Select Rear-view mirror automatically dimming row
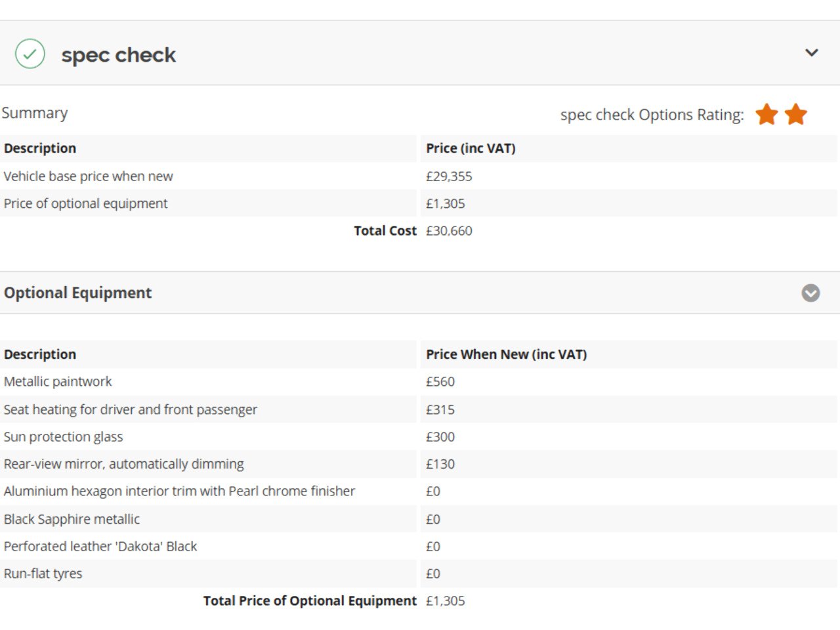 tap(419, 464)
